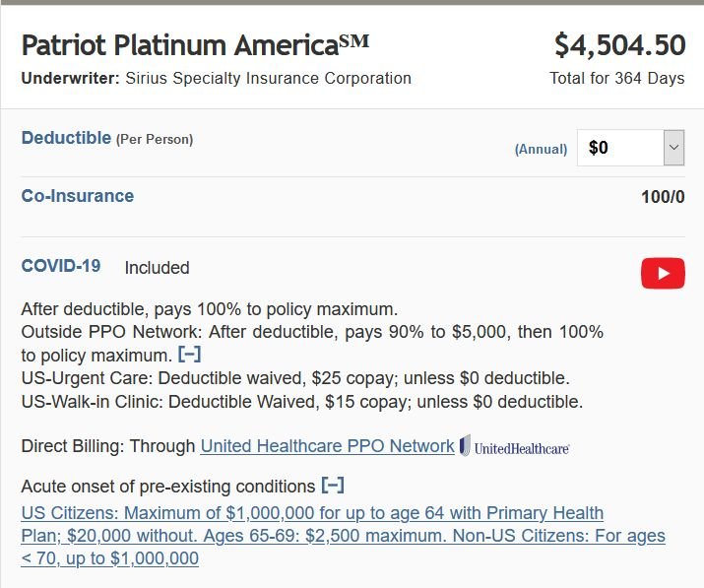Click the Sirius Specialty Insurance Corporation underwriter text
Image resolution: width=704 pixels, height=588 pixels.
point(269,78)
